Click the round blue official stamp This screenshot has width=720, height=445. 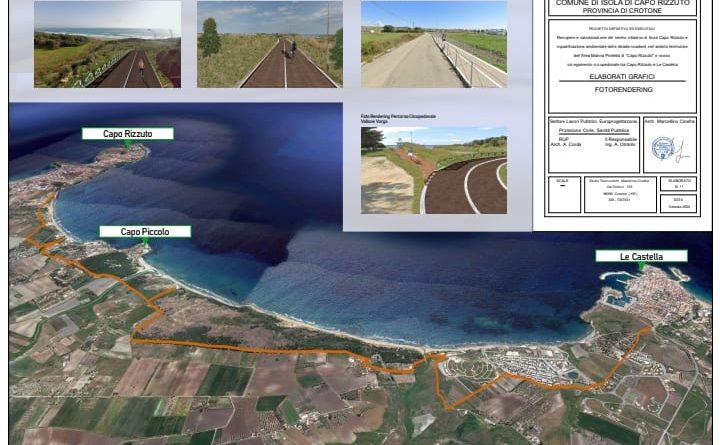662,148
